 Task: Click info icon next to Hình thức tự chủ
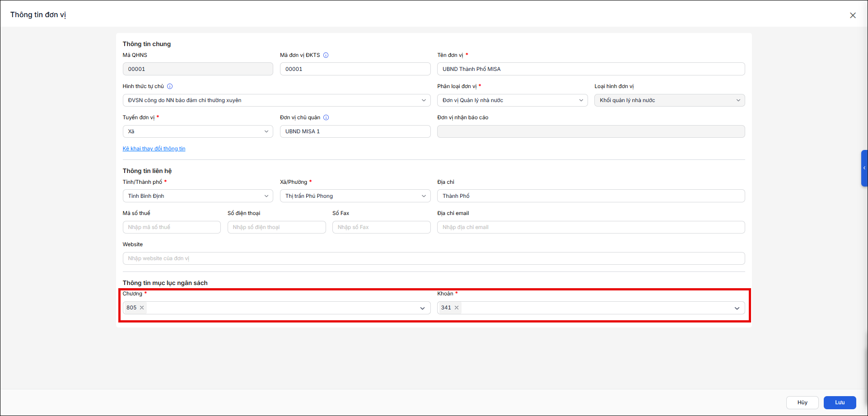(x=170, y=86)
